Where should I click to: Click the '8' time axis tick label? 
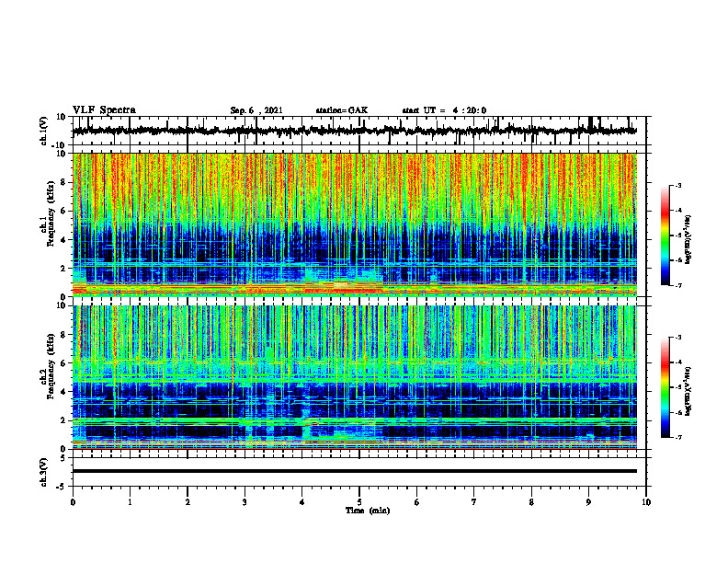coord(531,502)
